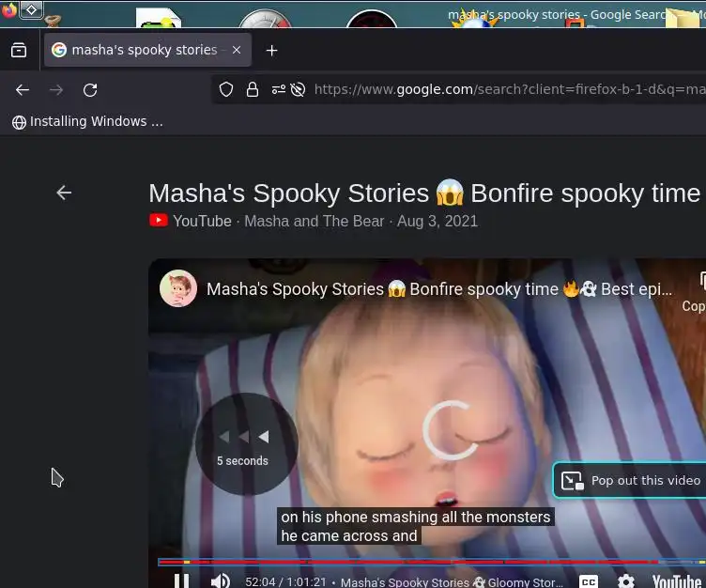Watch on YouTube via player logo
This screenshot has width=706, height=588.
(x=678, y=580)
